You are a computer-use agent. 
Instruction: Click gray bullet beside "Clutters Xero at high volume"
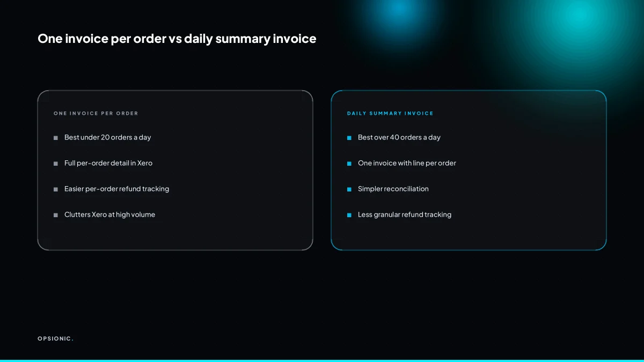tap(56, 215)
